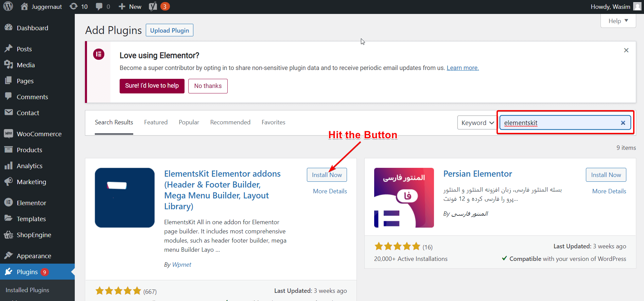Screen dimensions: 644x301
Task: Switch to Featured tab
Action: click(x=156, y=122)
